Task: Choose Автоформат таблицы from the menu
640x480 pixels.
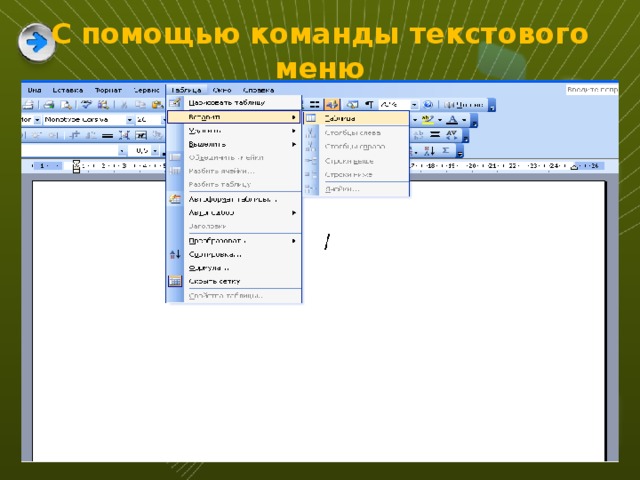Action: point(234,200)
